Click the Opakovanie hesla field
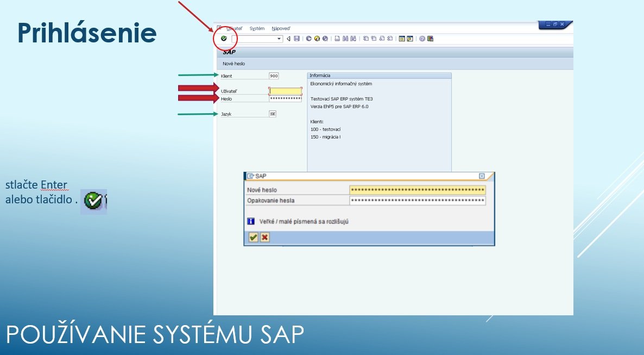The image size is (644, 355). pos(417,201)
